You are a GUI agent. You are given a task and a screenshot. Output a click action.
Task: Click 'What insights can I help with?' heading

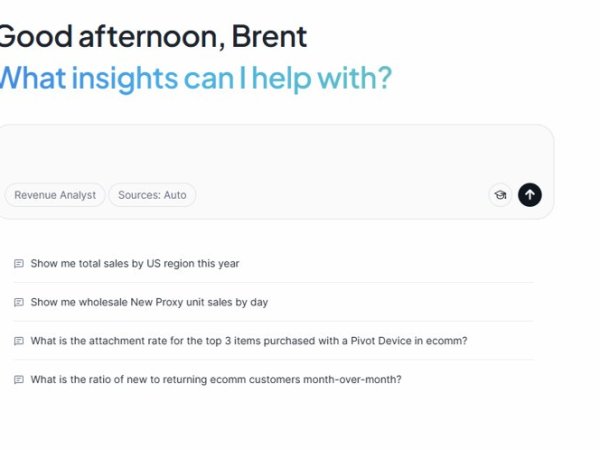coord(195,77)
